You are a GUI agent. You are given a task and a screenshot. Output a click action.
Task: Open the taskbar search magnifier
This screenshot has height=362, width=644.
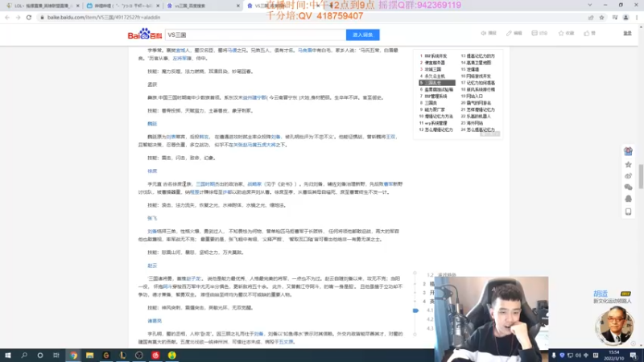tap(24, 356)
